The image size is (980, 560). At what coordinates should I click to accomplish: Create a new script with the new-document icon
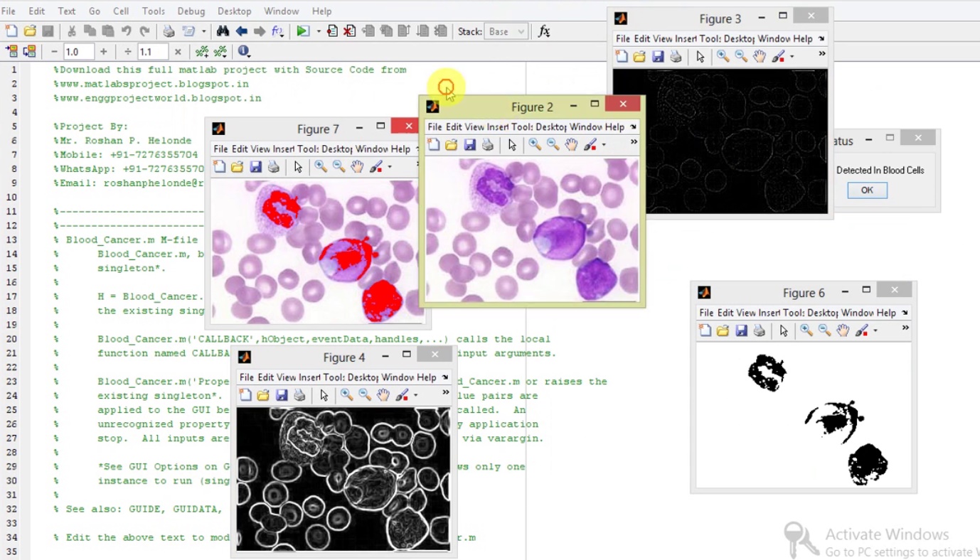click(x=10, y=31)
